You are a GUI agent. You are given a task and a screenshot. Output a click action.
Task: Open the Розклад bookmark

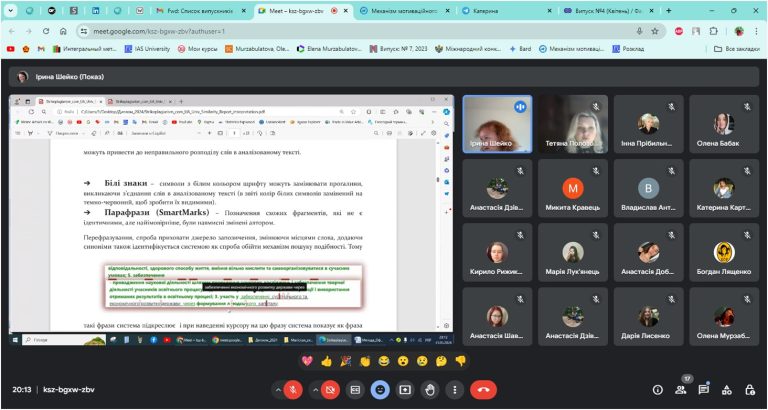(x=628, y=49)
